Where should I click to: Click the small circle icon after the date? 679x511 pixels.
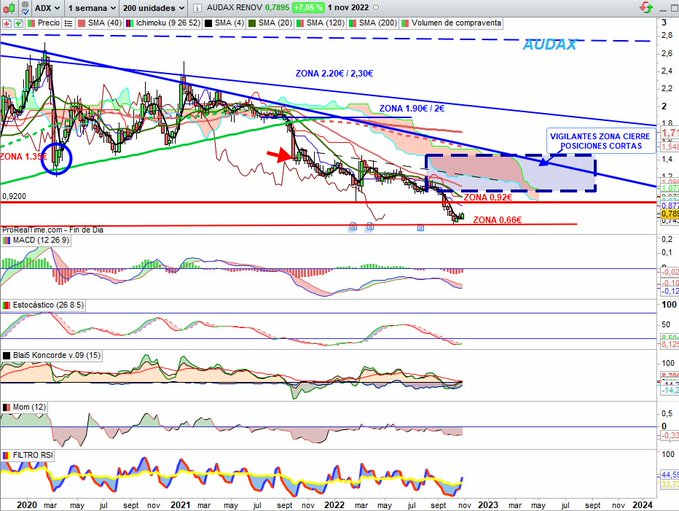pyautogui.click(x=375, y=7)
